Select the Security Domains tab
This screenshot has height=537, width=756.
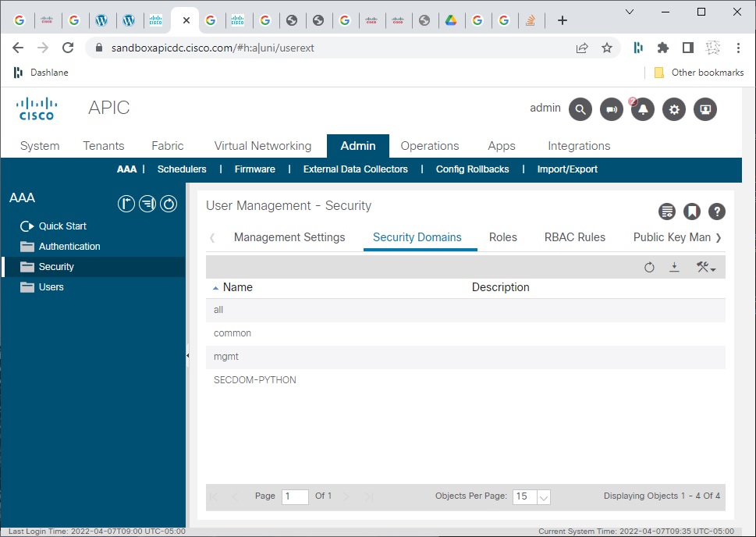pos(417,237)
